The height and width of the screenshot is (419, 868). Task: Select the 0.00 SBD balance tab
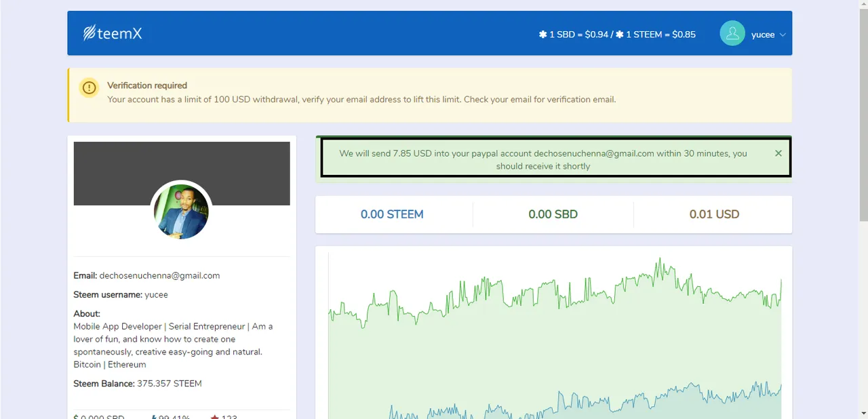(553, 214)
